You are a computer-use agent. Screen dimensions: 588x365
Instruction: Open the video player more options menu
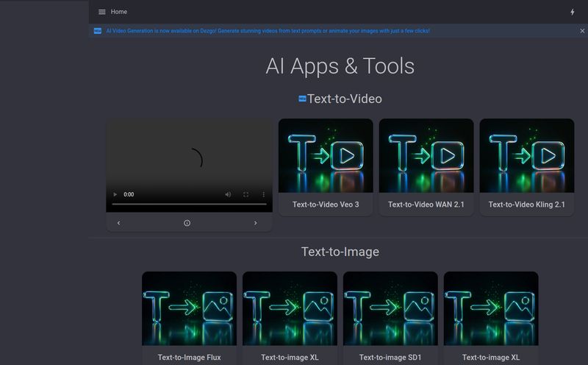pos(264,194)
